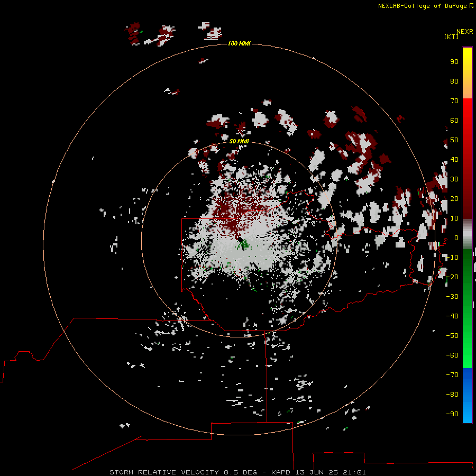476x476 pixels.
Task: Click the 40 value on velocity scale
Action: pyautogui.click(x=454, y=159)
